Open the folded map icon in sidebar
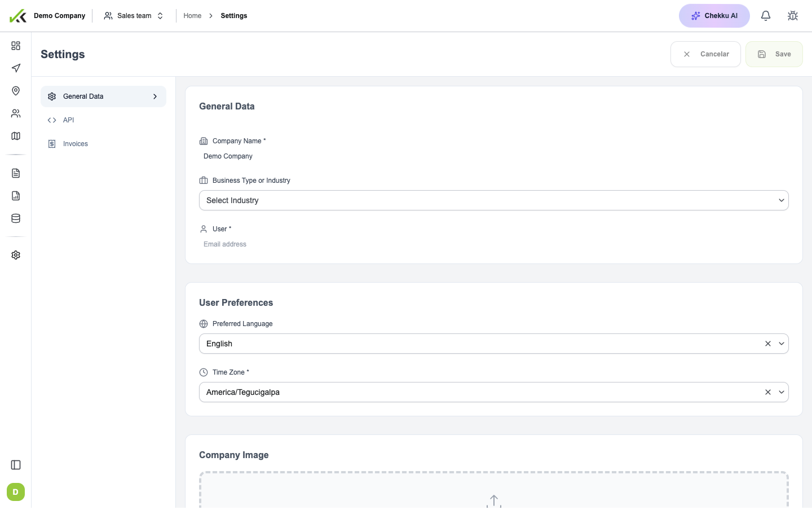 coord(16,136)
